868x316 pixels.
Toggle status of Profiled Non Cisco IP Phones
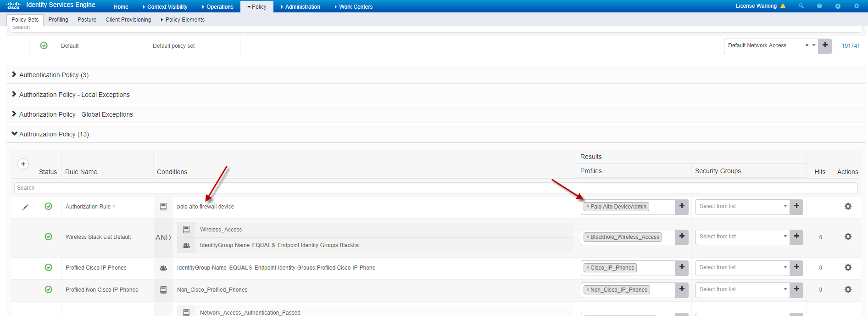pyautogui.click(x=48, y=289)
